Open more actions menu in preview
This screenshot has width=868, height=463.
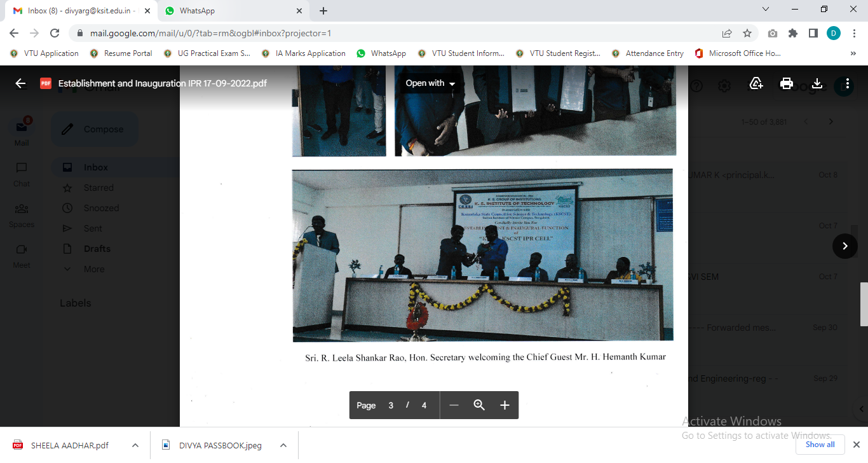click(848, 83)
